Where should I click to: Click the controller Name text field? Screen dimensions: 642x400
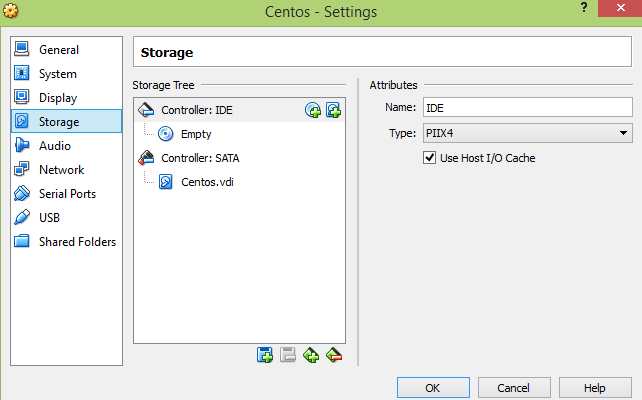(x=528, y=107)
